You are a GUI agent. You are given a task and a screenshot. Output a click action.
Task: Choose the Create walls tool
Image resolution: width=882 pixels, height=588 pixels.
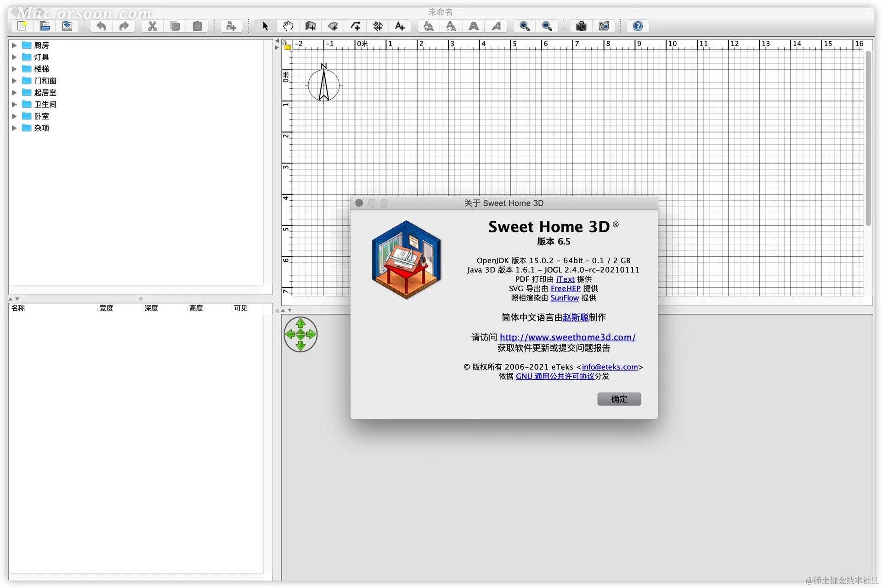click(311, 26)
